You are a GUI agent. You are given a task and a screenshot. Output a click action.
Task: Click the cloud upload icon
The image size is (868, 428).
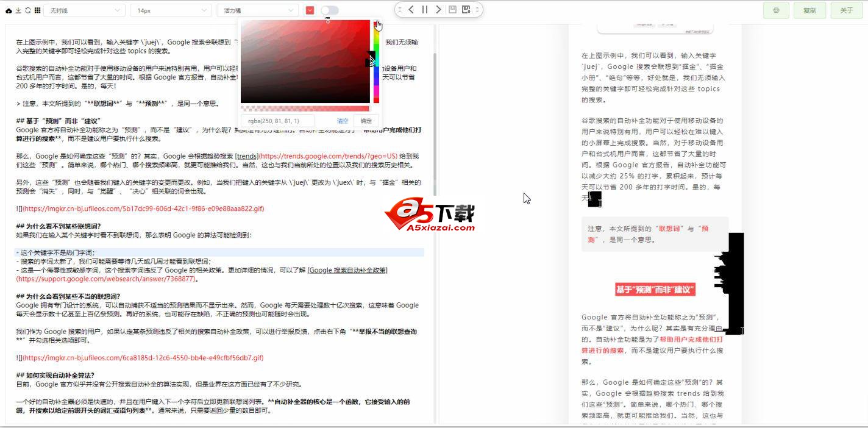(8, 10)
